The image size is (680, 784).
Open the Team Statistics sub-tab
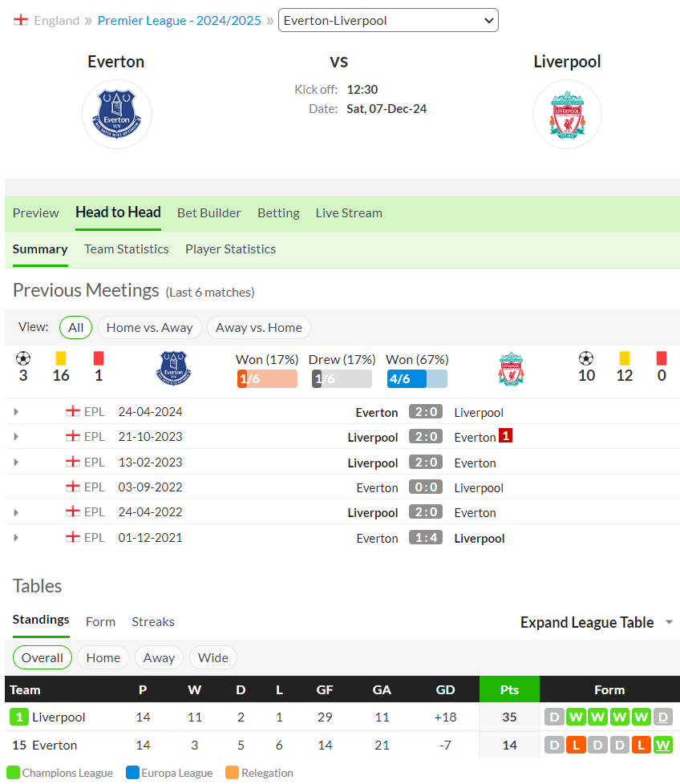coord(127,249)
